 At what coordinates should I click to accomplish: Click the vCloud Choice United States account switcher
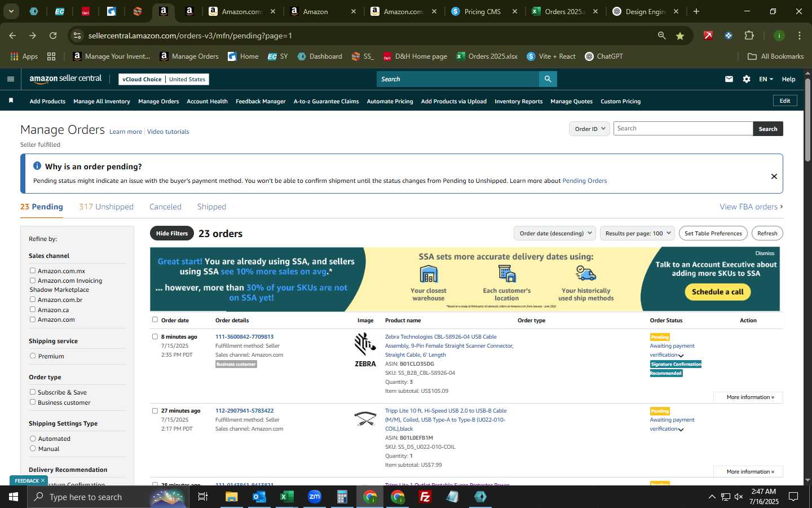[x=164, y=79]
